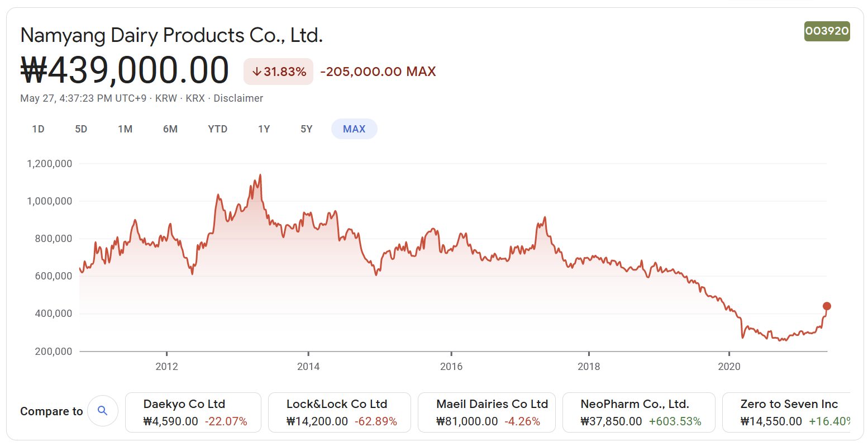Compare with Lock&Lock Co Ltd

(x=340, y=412)
